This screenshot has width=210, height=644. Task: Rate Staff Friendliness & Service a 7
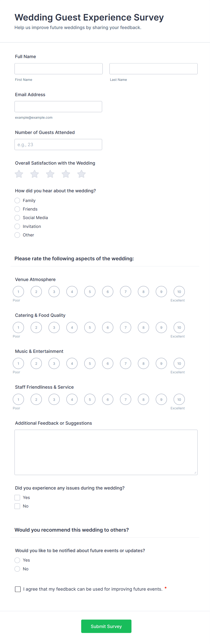click(126, 399)
